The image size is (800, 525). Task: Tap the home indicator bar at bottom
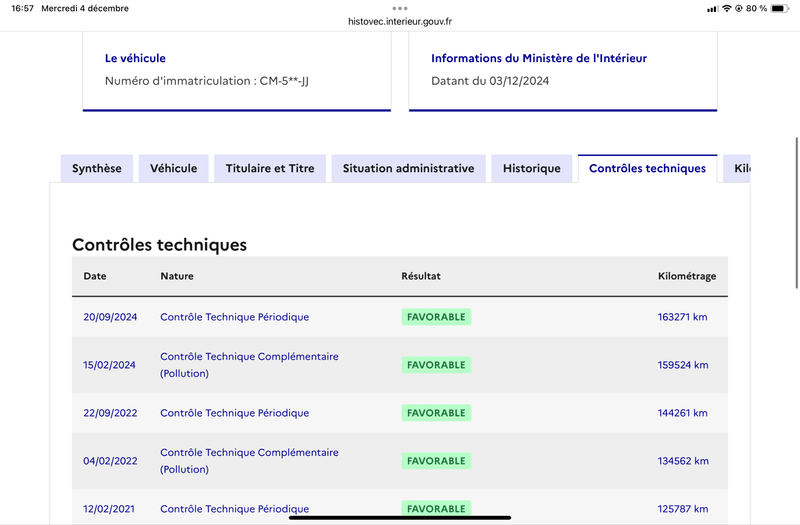[x=400, y=518]
